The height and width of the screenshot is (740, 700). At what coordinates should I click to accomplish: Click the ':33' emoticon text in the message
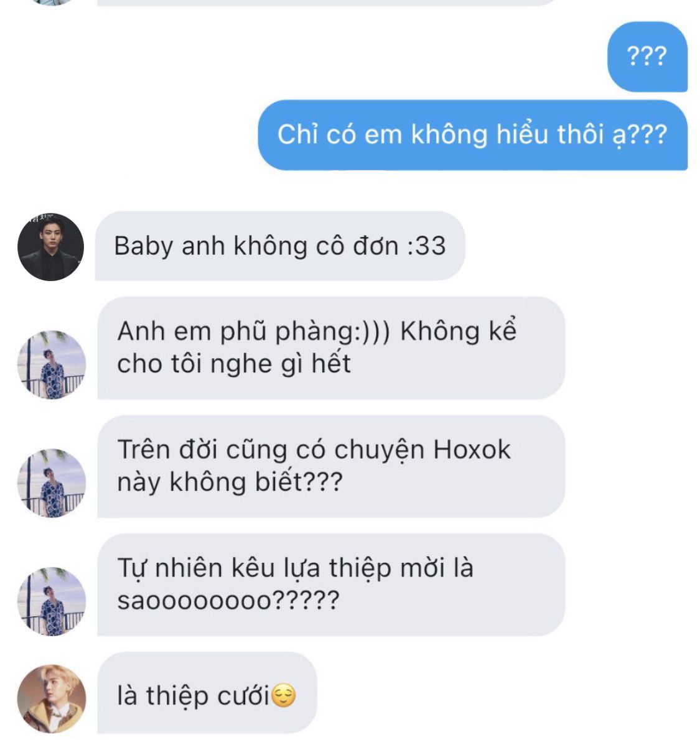pyautogui.click(x=426, y=246)
